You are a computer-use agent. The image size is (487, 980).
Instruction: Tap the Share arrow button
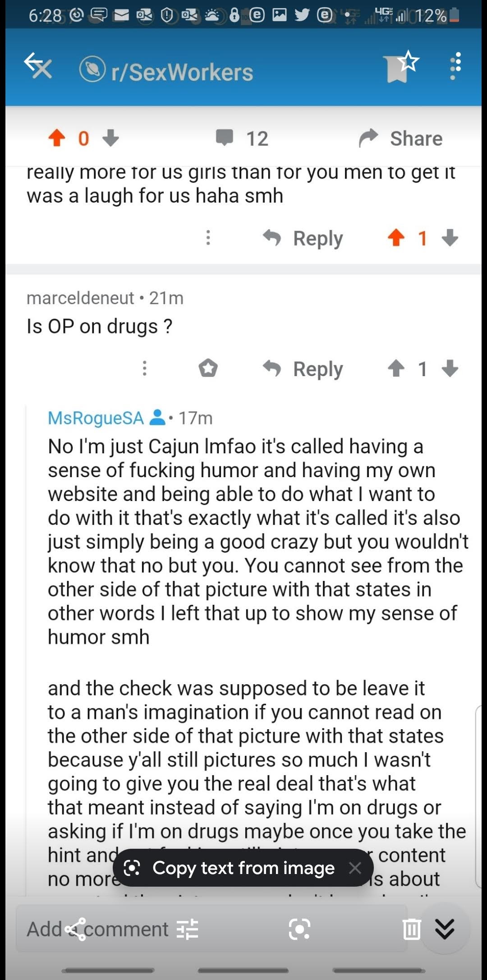tap(369, 138)
